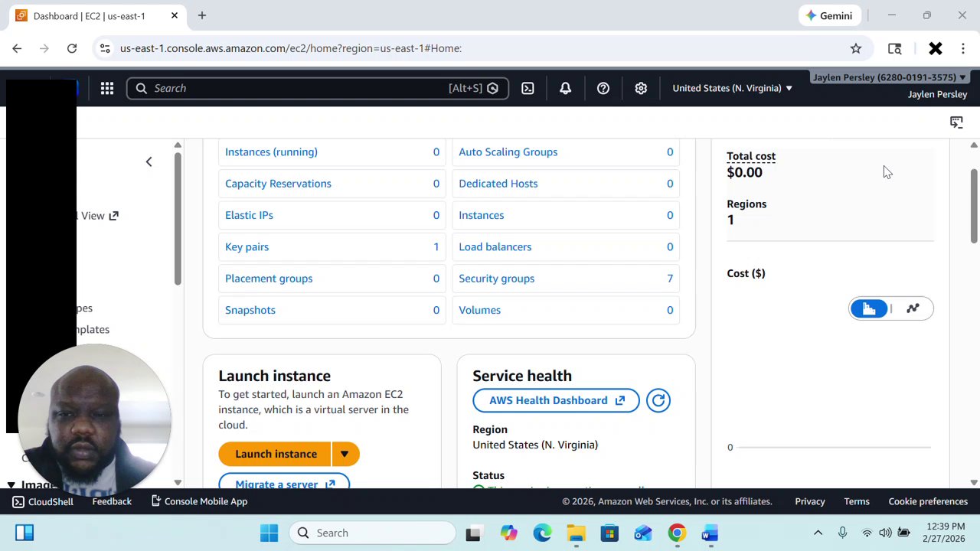Screen dimensions: 980x551
Task: Open Microsoft Store from taskbar
Action: tap(609, 533)
